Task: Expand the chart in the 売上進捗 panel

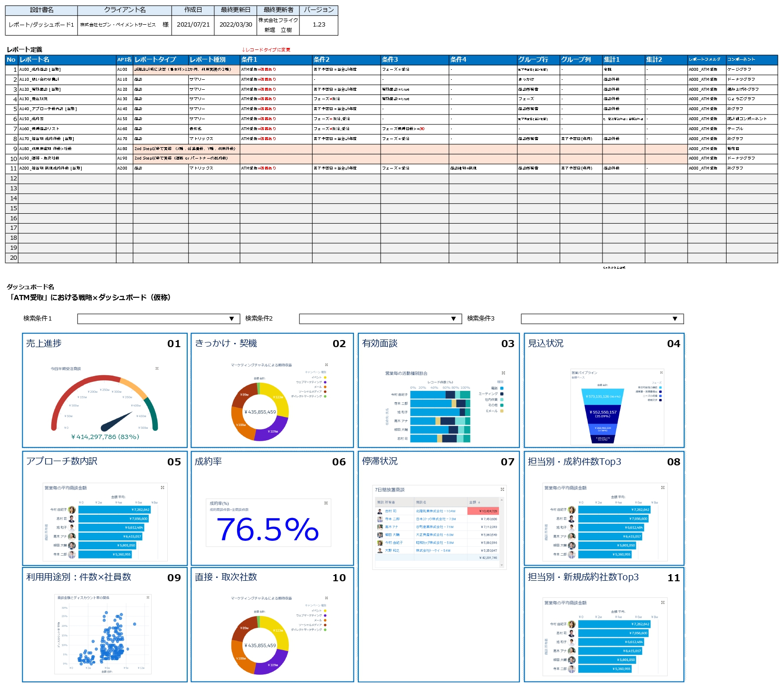Action: pos(157,369)
